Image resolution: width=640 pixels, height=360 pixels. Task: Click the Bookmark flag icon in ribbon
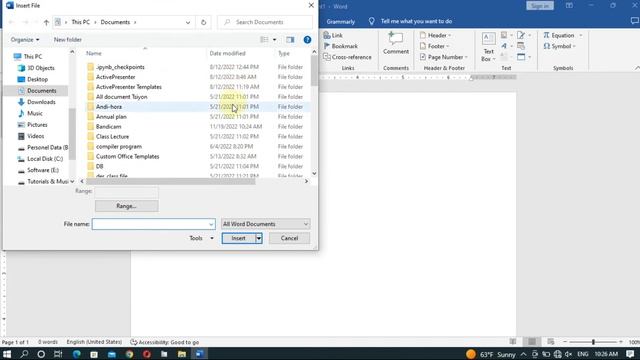(327, 46)
